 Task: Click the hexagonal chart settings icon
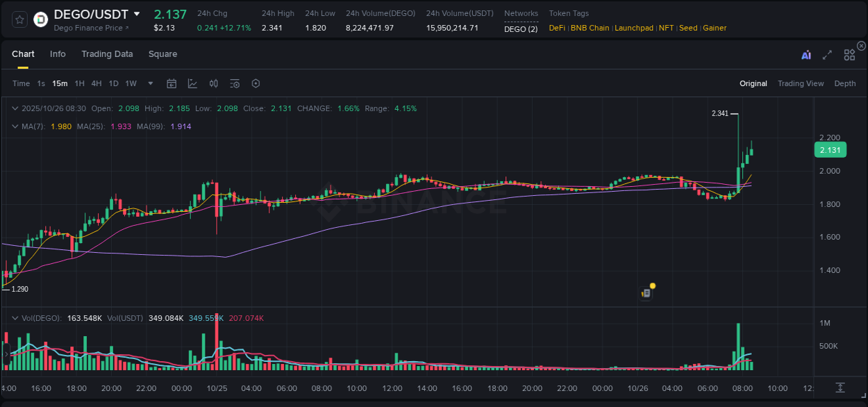point(256,83)
